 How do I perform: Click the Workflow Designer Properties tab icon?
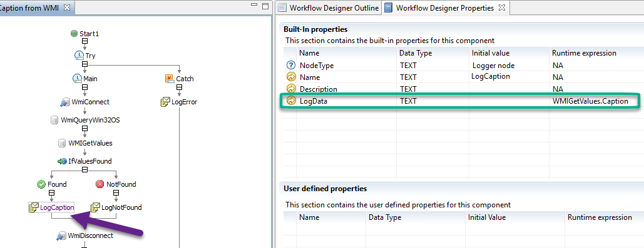click(388, 8)
